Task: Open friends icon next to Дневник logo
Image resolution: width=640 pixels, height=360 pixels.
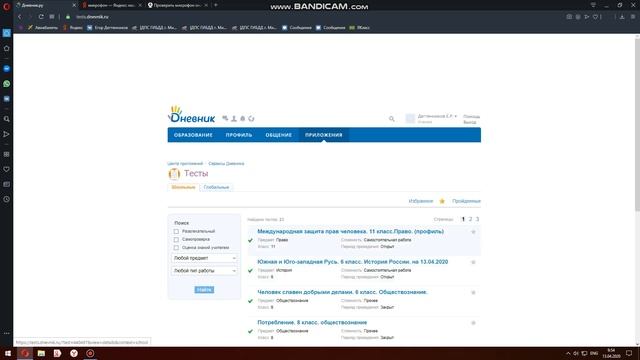Action: (234, 118)
